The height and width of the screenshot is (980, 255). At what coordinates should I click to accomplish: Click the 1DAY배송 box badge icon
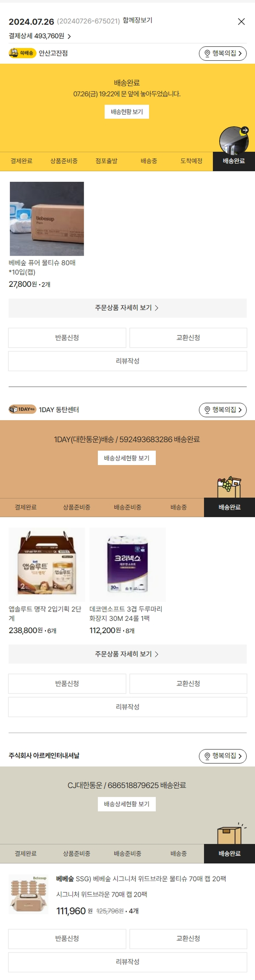22,409
